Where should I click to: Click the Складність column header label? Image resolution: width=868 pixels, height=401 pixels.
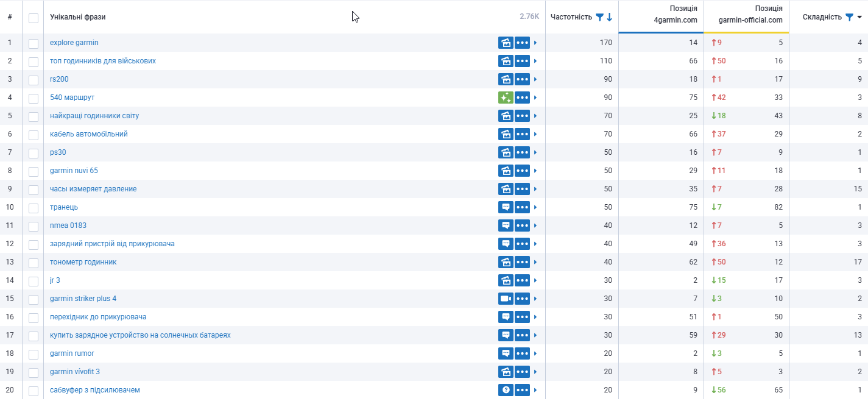(x=822, y=17)
